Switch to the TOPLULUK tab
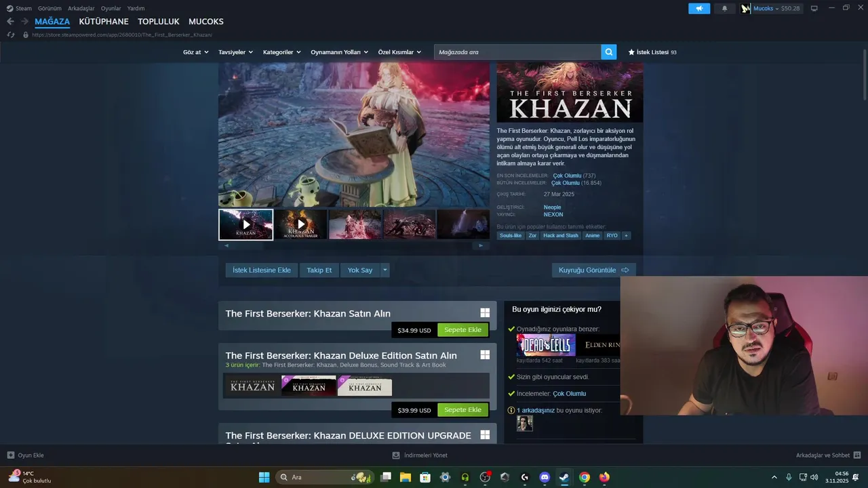Viewport: 868px width, 488px height. point(159,22)
